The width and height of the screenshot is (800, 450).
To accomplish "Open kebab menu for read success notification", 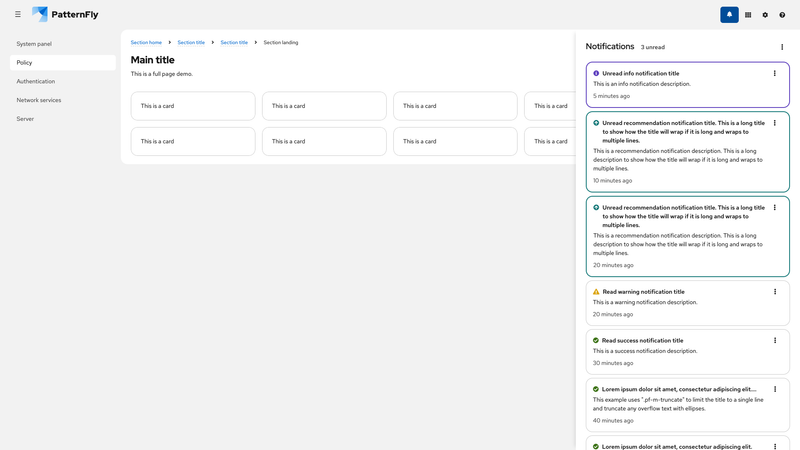I will click(775, 340).
